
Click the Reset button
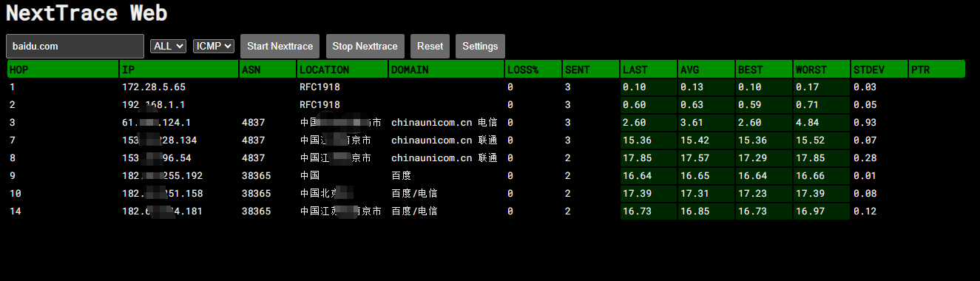pyautogui.click(x=430, y=46)
